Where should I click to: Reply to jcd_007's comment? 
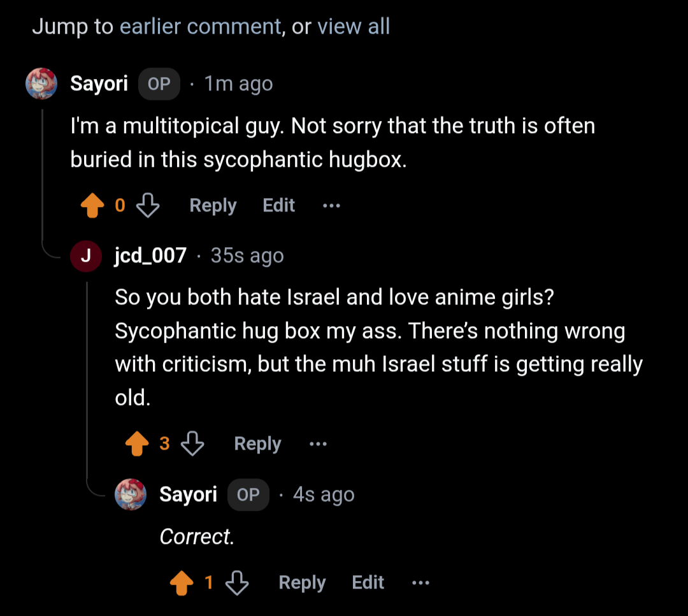click(x=257, y=443)
